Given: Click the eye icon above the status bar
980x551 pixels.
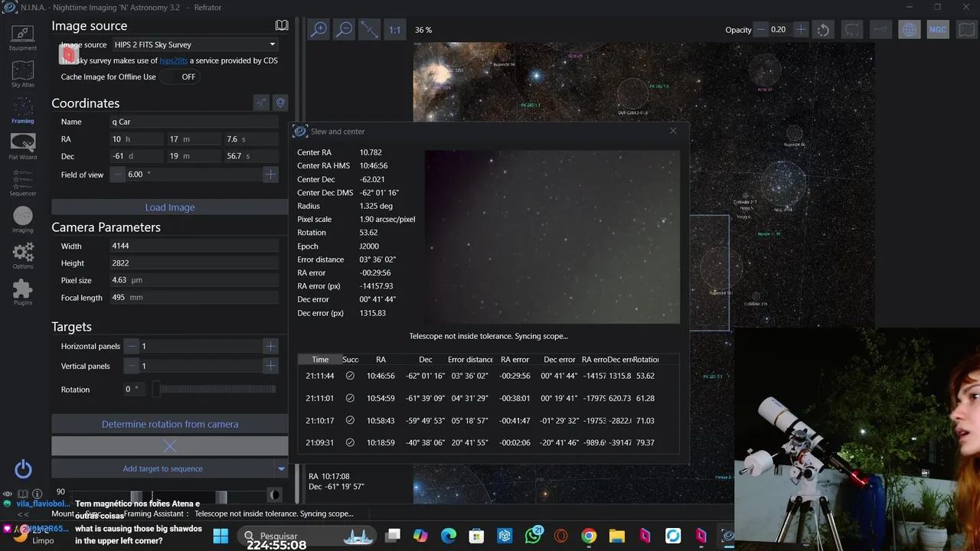Looking at the screenshot, I should click(x=8, y=494).
